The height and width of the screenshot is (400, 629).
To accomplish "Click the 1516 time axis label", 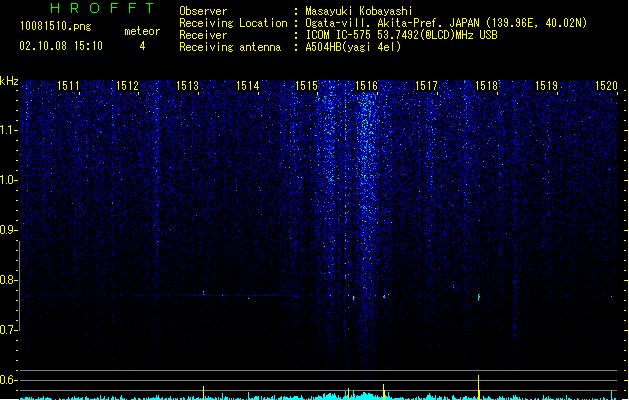I will (367, 86).
